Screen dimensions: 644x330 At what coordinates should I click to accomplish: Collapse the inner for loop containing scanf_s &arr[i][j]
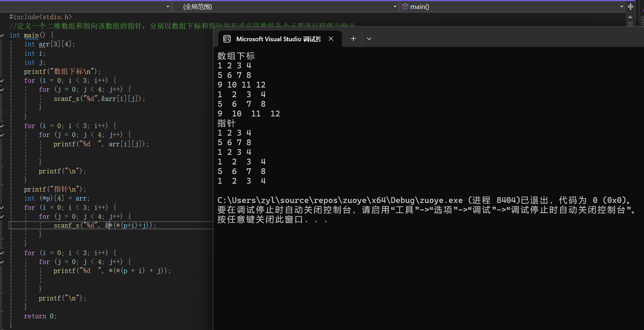pyautogui.click(x=2, y=90)
